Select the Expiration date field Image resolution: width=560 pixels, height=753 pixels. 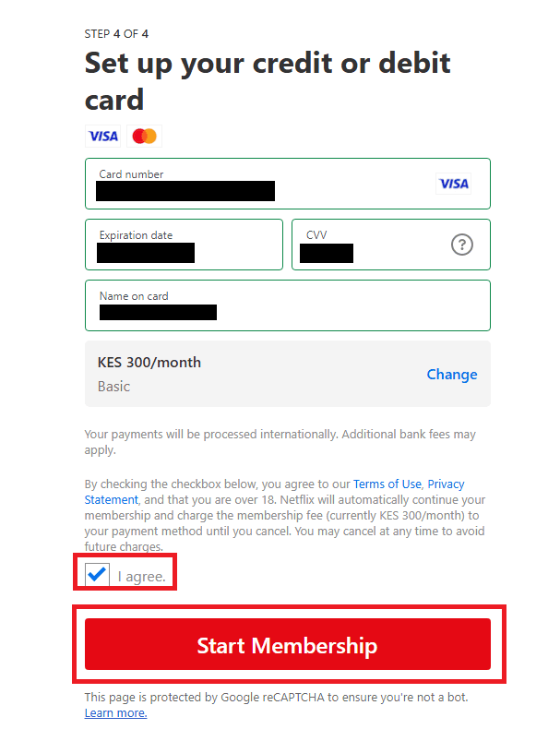coord(184,245)
